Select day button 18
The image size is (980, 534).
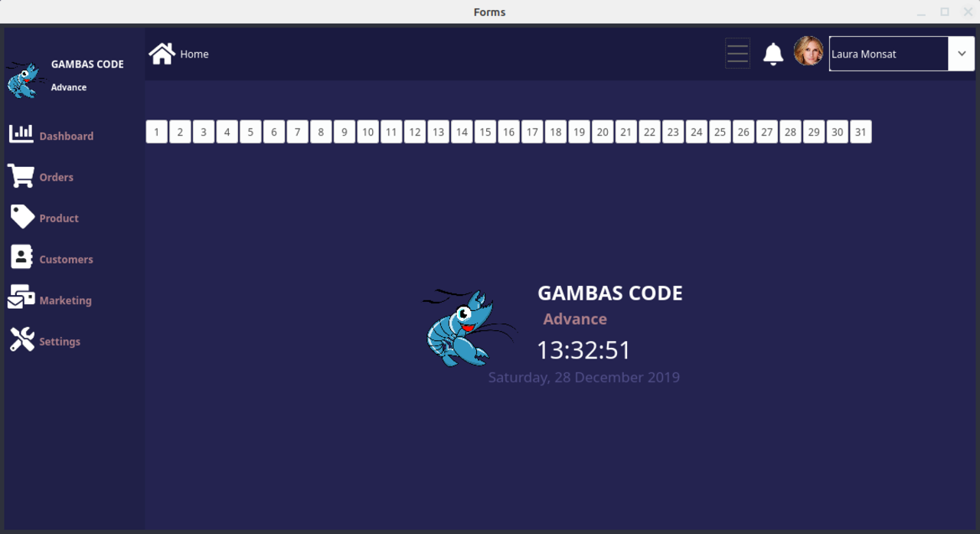[x=556, y=132]
